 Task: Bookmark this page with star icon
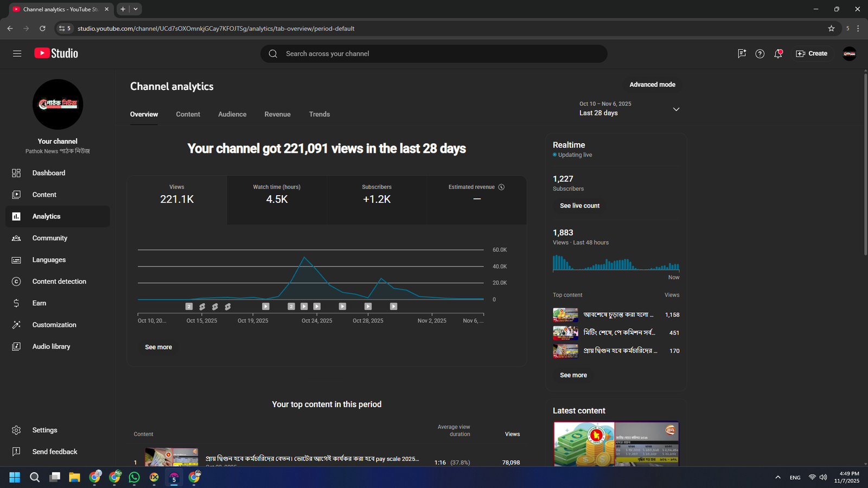tap(831, 28)
